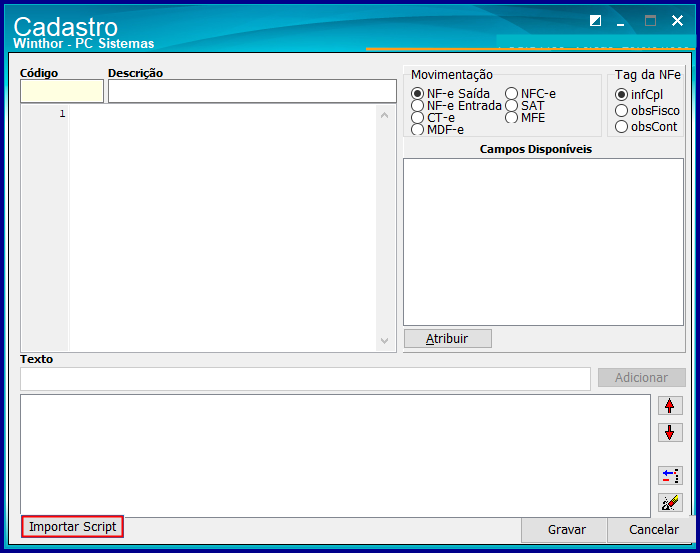Select the NF-e Entrada radio option
700x553 pixels.
pos(456,106)
